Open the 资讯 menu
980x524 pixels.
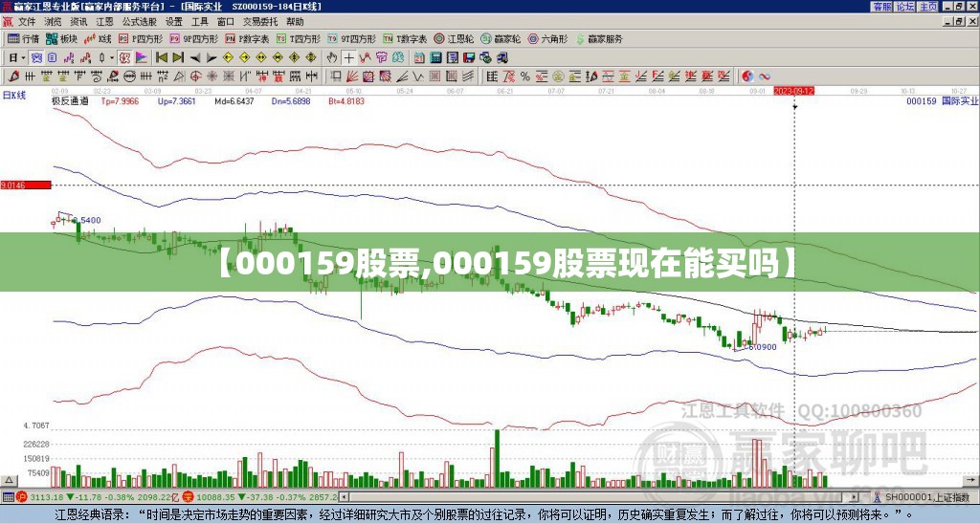coord(78,22)
